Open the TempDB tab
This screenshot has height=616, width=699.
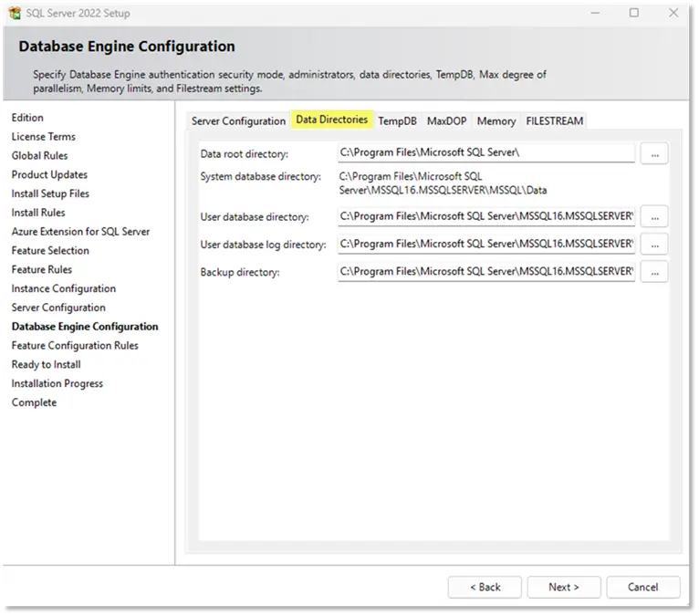[398, 121]
